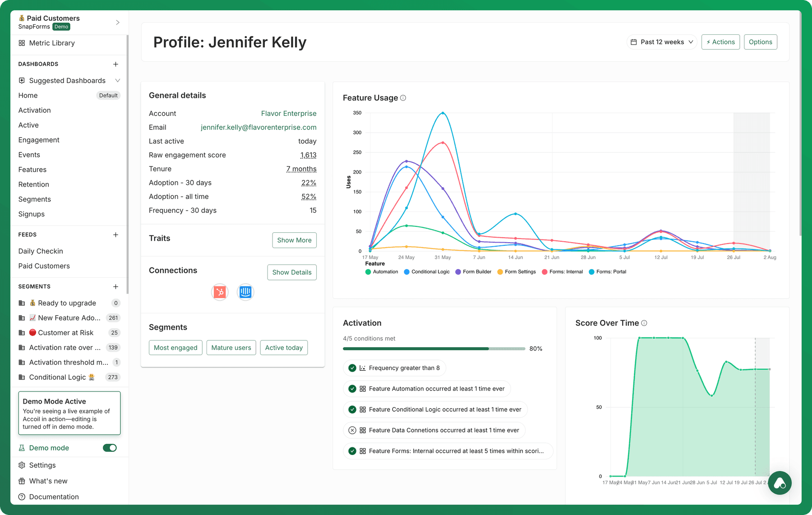Open the Retention dashboard

point(34,184)
